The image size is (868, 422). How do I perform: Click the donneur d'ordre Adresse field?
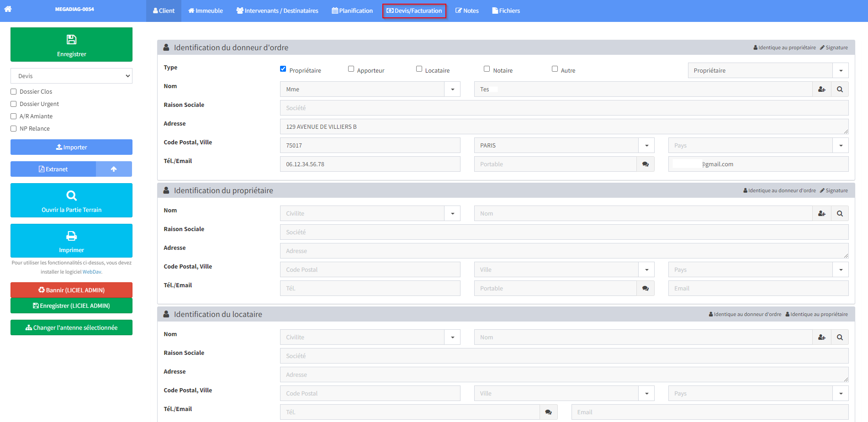[x=564, y=127]
